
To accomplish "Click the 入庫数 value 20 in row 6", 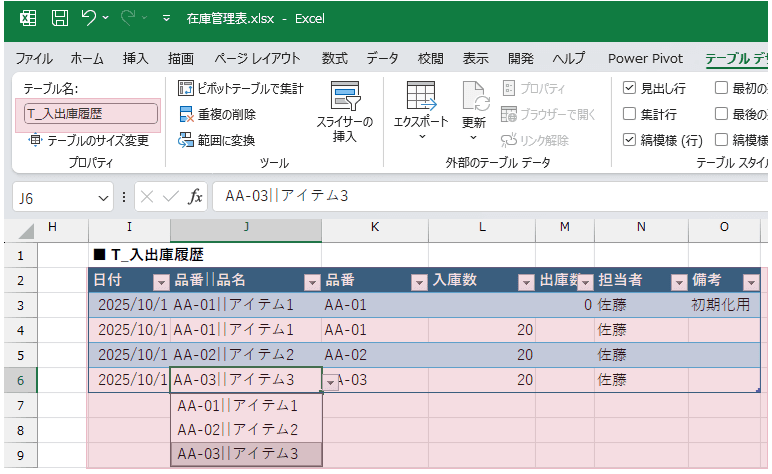I will click(x=525, y=380).
